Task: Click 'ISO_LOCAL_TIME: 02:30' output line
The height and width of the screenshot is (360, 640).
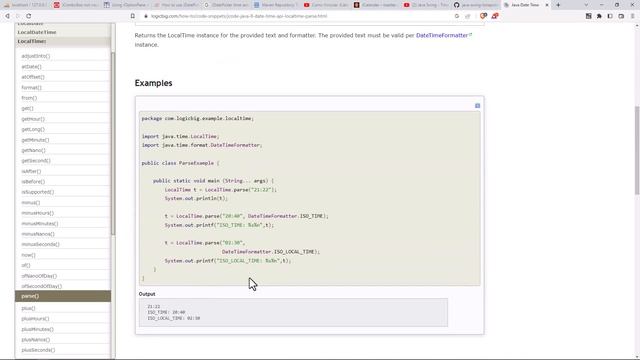Action: pos(173,318)
